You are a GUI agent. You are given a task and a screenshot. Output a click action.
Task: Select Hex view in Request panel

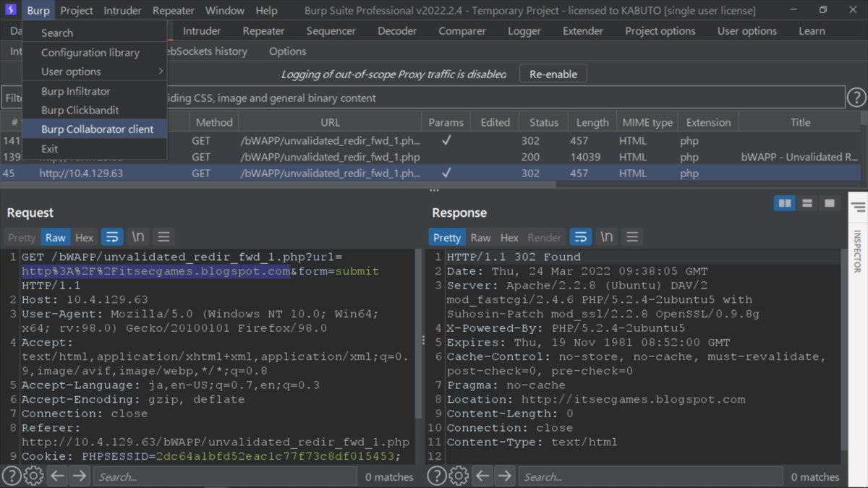coord(85,237)
